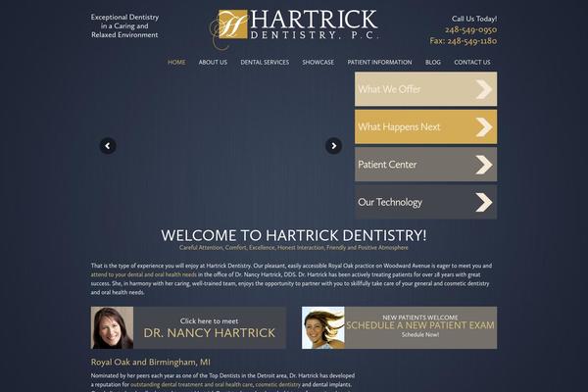The image size is (588, 392).
Task: Visit the Blog page
Action: pyautogui.click(x=433, y=63)
